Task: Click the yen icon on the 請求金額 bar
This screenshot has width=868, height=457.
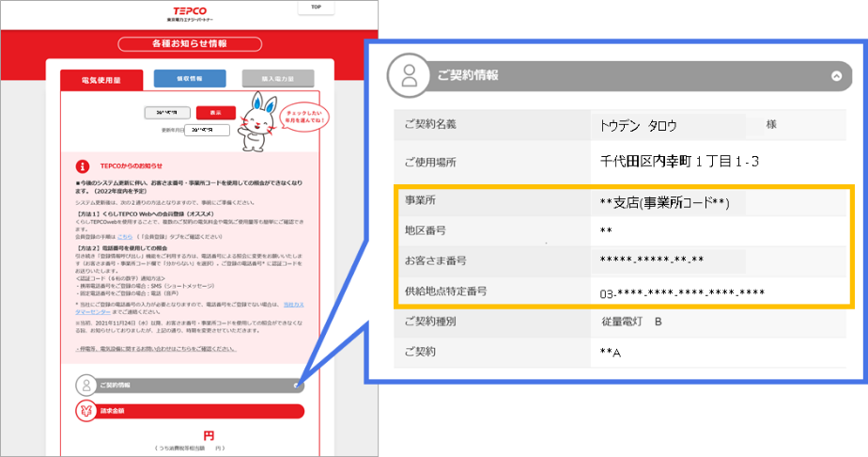Action: coord(85,411)
